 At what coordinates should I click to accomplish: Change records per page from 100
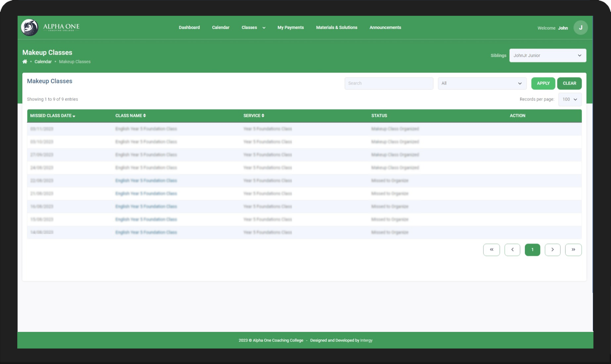pos(570,99)
